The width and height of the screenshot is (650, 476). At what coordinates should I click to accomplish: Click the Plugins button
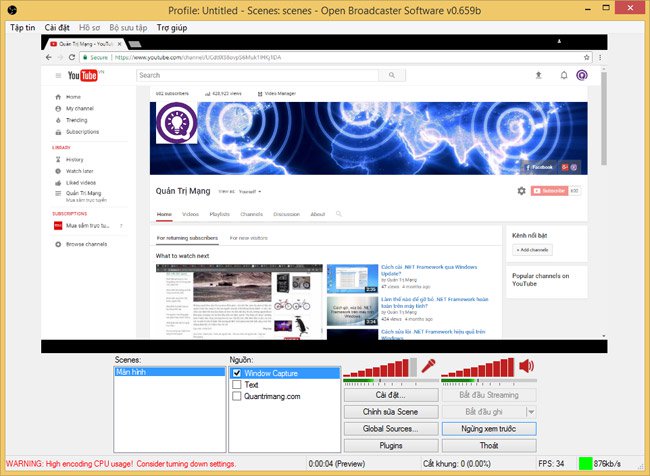(x=391, y=445)
